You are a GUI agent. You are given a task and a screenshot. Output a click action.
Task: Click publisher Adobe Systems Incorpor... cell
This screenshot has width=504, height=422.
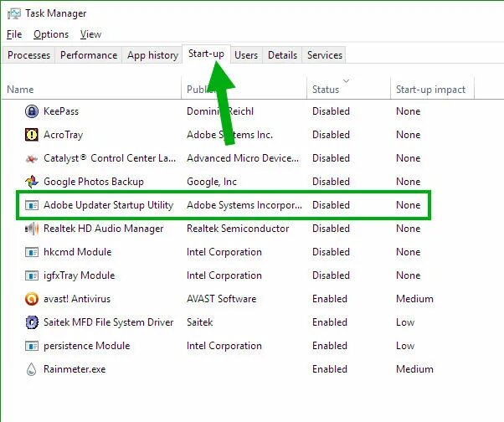pyautogui.click(x=244, y=205)
